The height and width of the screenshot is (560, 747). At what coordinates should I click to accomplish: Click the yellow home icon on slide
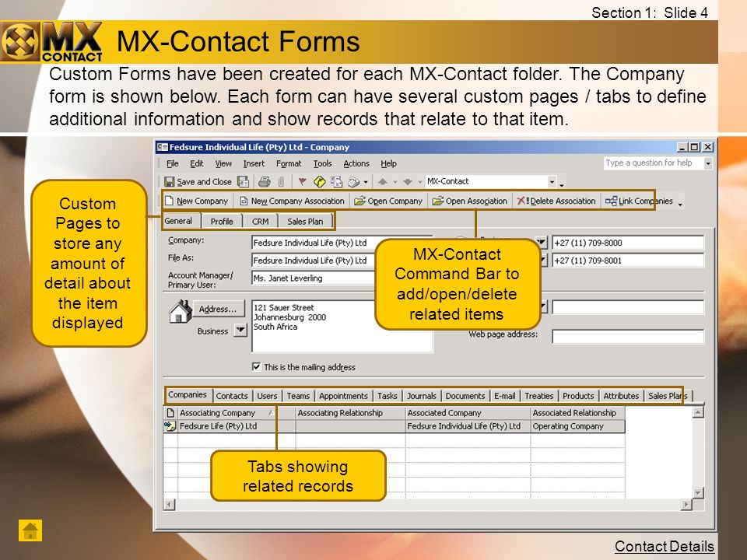30,530
